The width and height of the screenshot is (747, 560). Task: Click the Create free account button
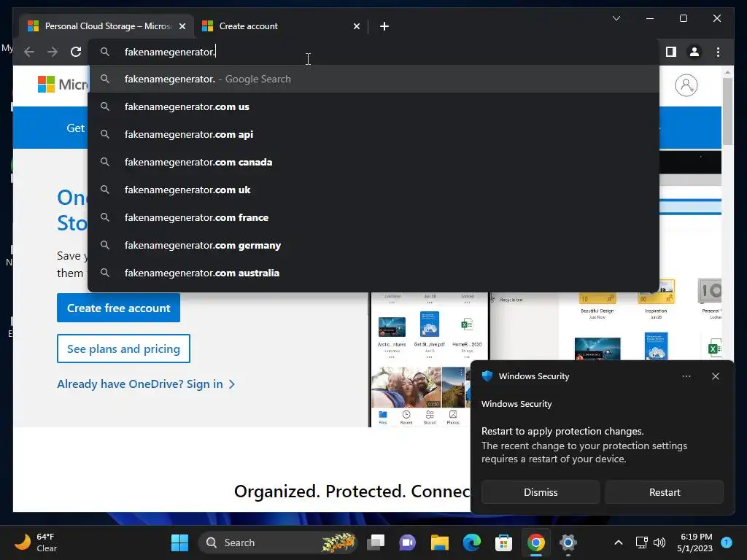click(x=119, y=308)
